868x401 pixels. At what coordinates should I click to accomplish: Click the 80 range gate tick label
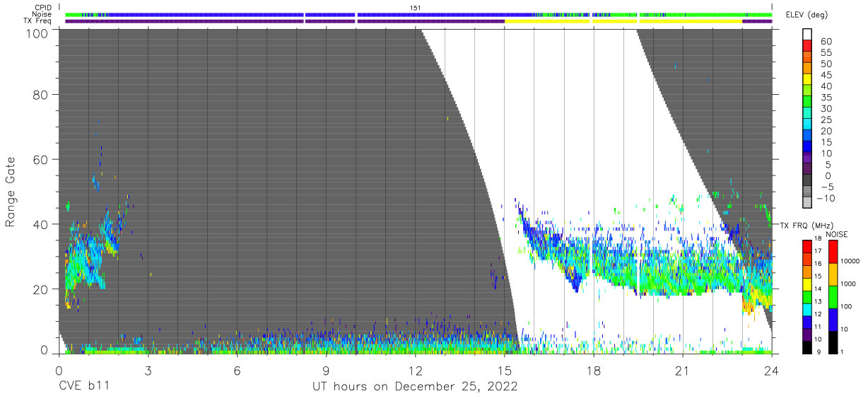(41, 95)
